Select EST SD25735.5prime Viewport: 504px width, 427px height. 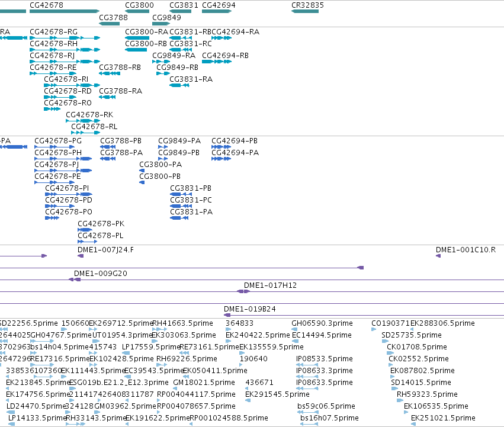click(385, 341)
